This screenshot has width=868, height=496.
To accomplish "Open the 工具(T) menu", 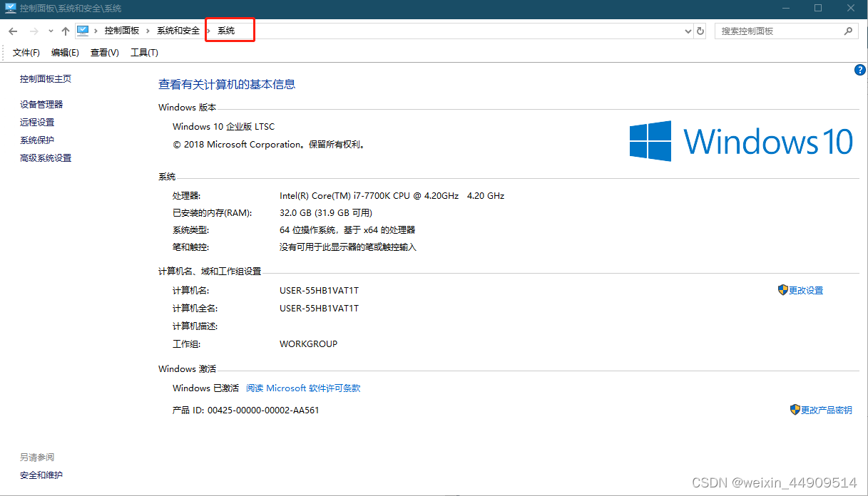I will pos(144,53).
